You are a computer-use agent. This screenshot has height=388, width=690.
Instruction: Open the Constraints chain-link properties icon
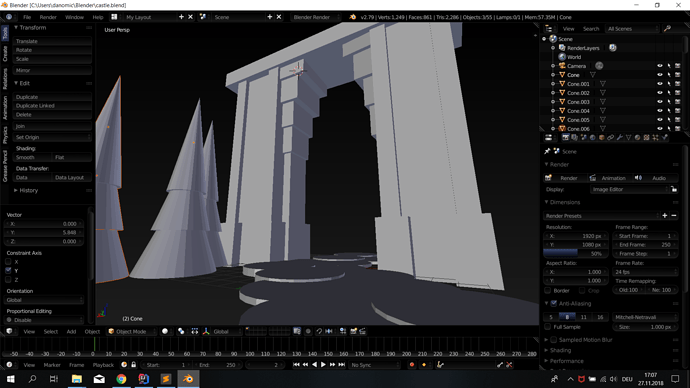click(x=611, y=138)
